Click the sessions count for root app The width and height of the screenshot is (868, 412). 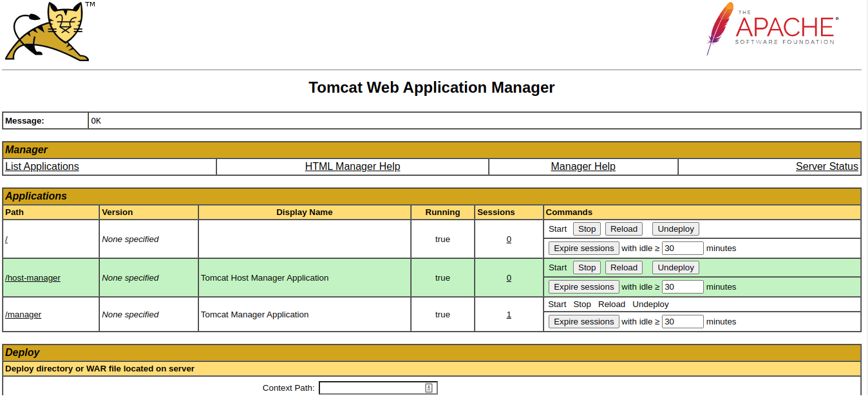509,239
